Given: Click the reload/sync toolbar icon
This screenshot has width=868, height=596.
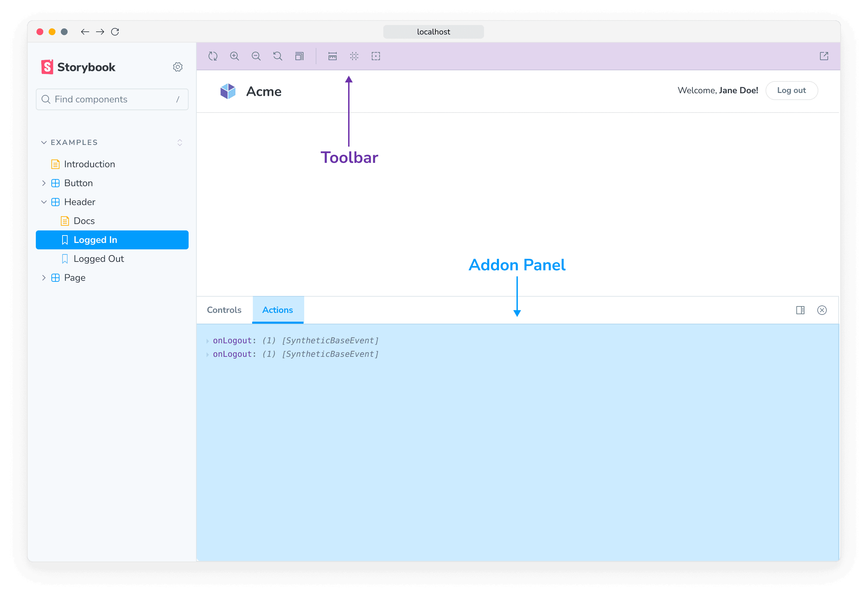Looking at the screenshot, I should point(214,56).
